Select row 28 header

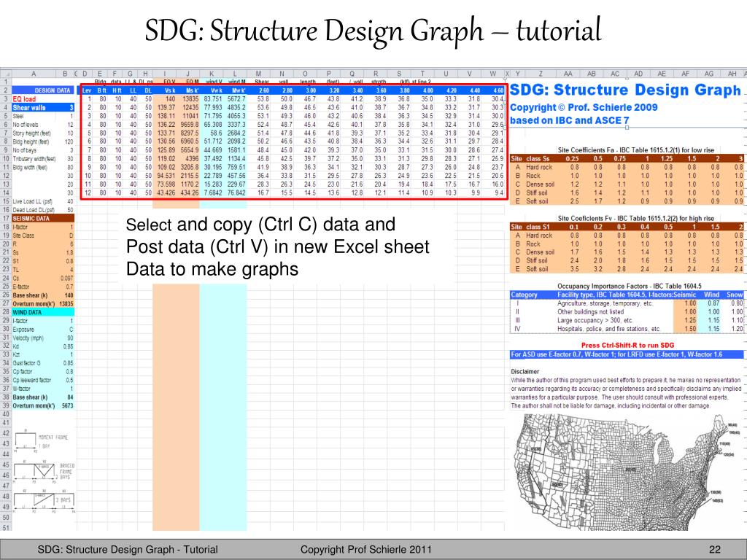click(6, 312)
